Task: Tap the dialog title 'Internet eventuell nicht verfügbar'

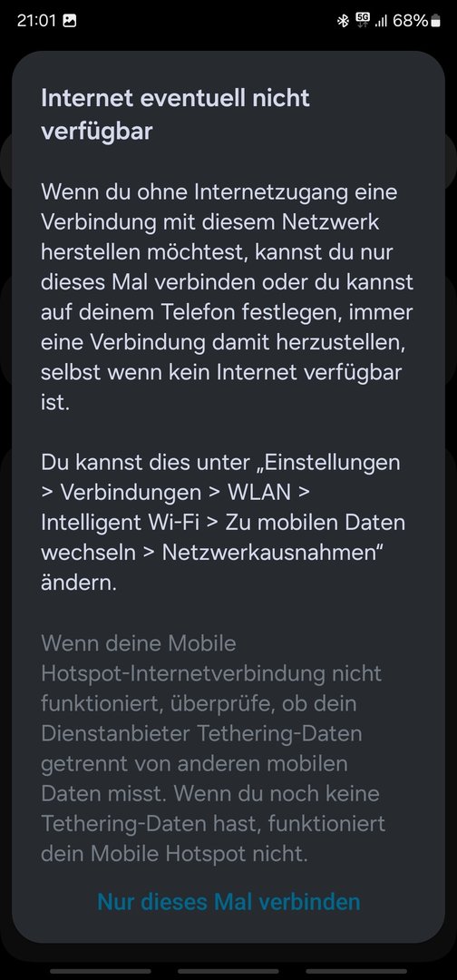Action: [x=175, y=114]
